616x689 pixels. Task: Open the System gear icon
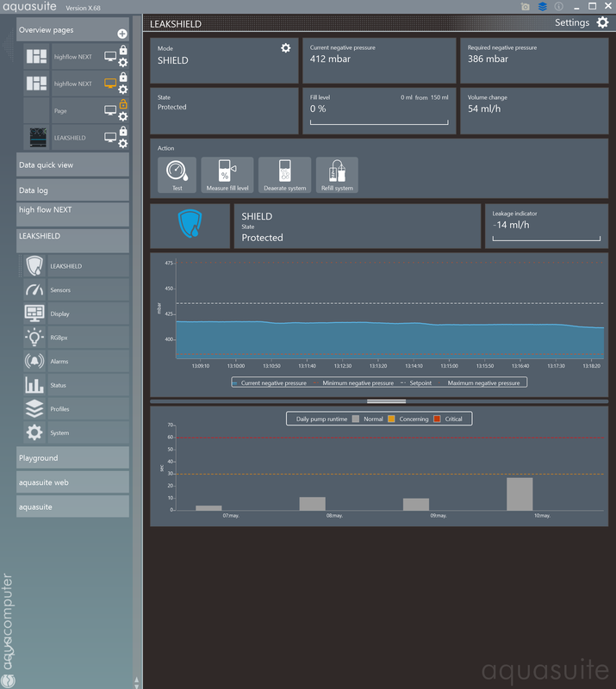(x=34, y=432)
